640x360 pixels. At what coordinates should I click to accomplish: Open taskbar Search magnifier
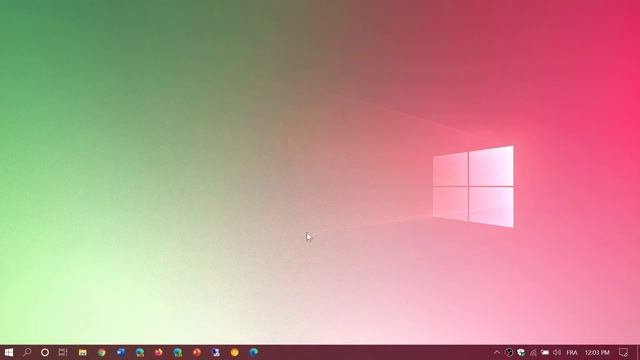coord(27,352)
